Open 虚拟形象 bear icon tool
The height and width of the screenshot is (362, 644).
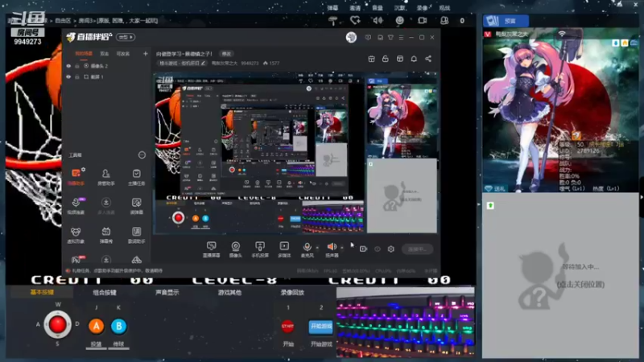[76, 235]
